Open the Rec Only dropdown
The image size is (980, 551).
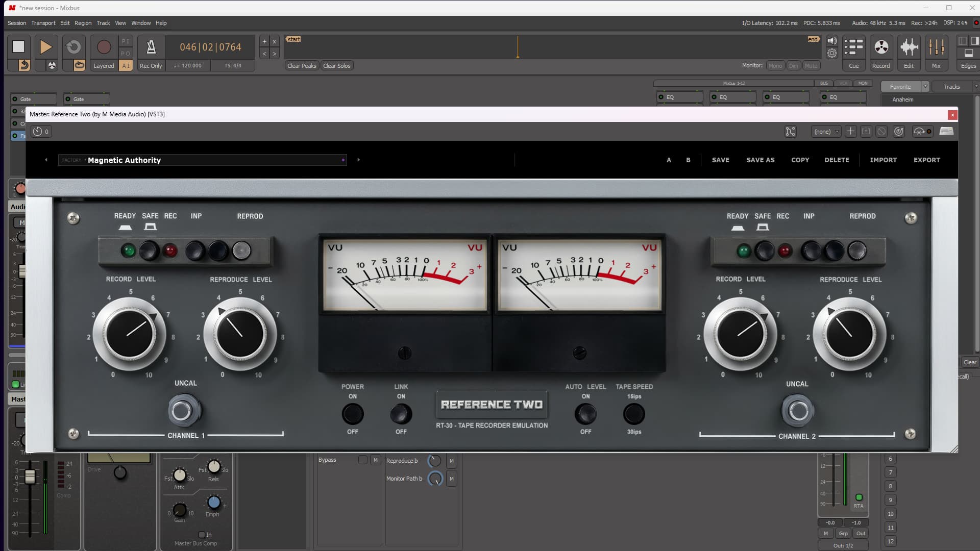click(x=151, y=66)
